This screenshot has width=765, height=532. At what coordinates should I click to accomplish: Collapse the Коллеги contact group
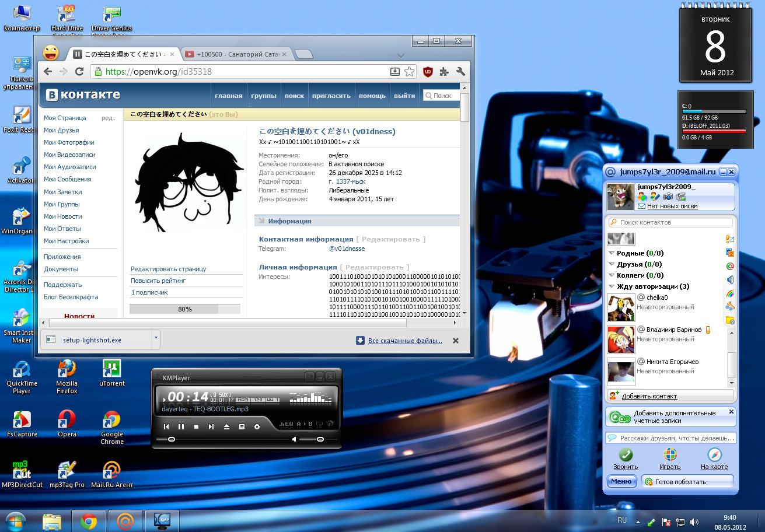pyautogui.click(x=612, y=275)
